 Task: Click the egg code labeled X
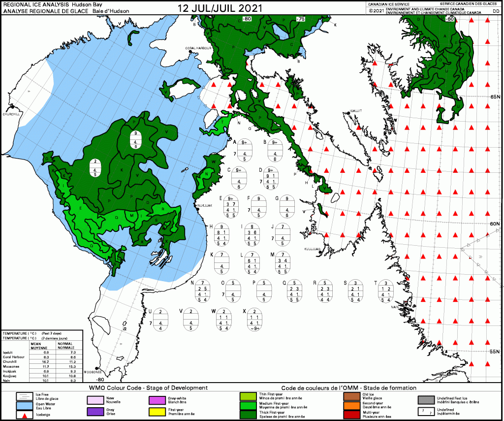point(254,320)
